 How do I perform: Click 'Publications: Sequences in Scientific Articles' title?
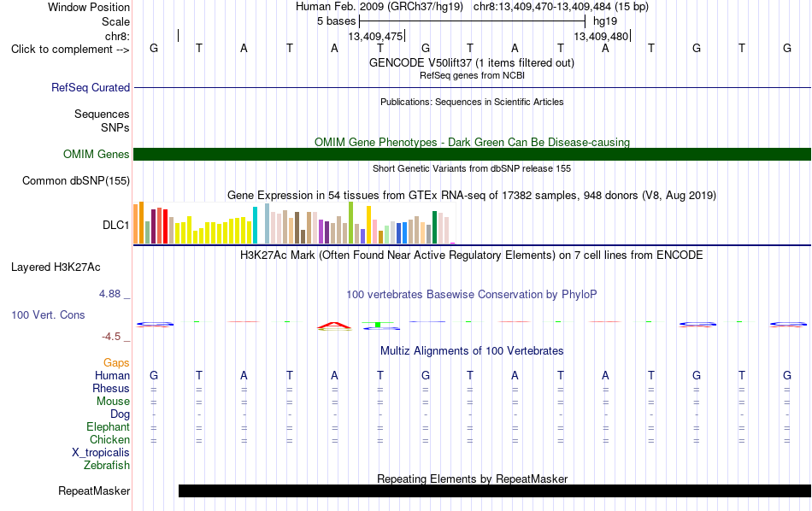[472, 102]
